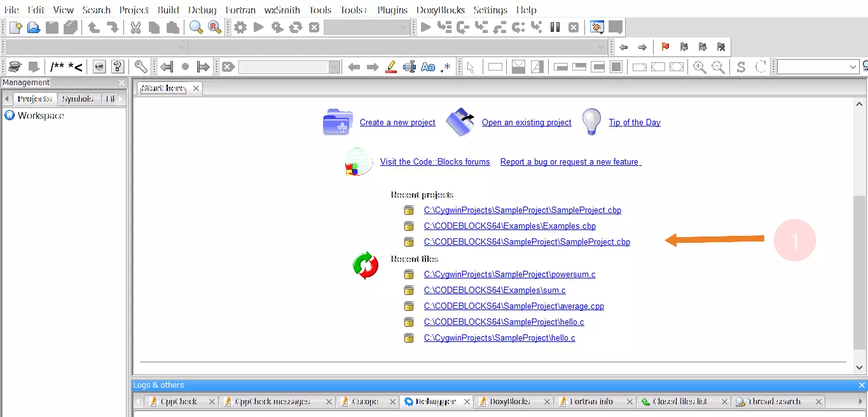
Task: Open recent project CygwinProjects SampleProject.cbp
Action: pos(522,210)
